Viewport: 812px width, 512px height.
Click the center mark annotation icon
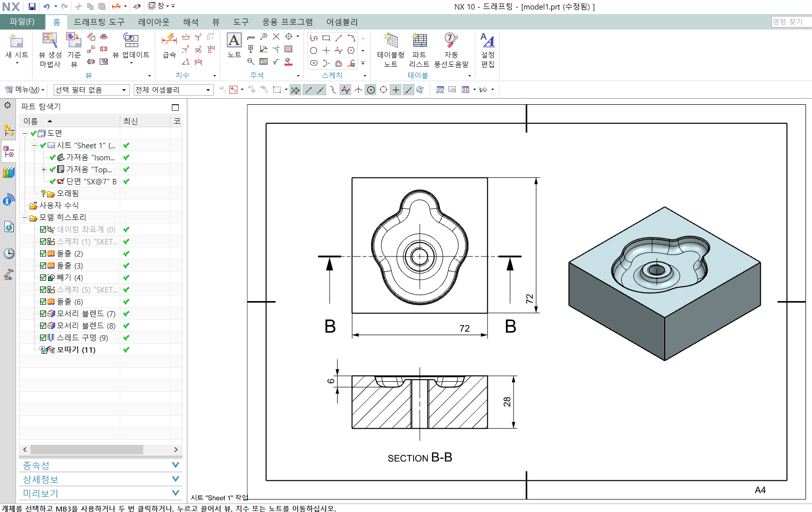tap(289, 37)
